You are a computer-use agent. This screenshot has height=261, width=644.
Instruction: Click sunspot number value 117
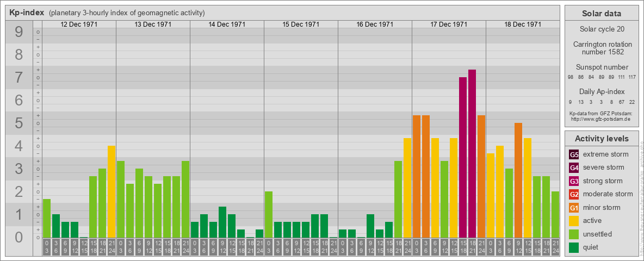pyautogui.click(x=631, y=78)
